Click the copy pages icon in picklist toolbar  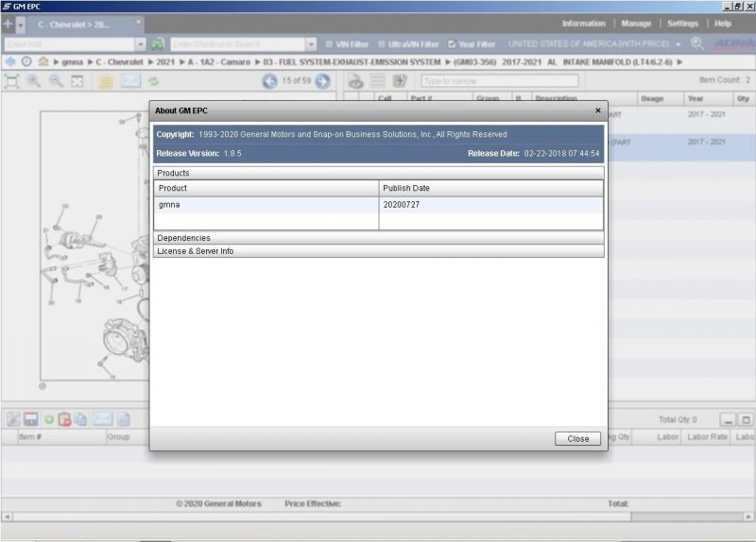[80, 419]
